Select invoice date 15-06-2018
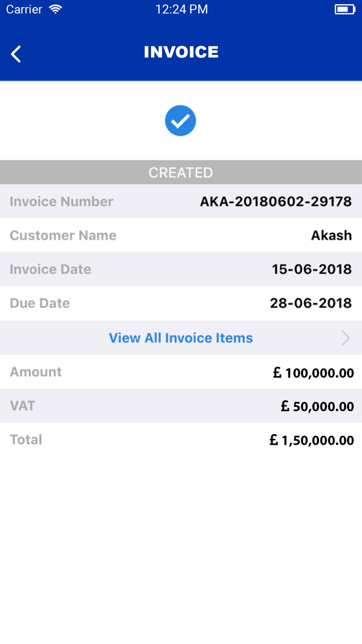Image resolution: width=362 pixels, height=644 pixels. (x=312, y=270)
